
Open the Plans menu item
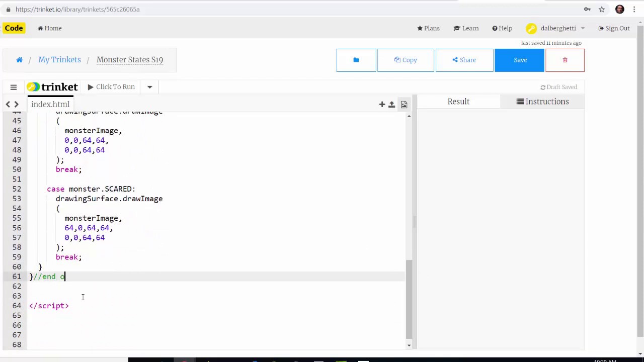[428, 29]
